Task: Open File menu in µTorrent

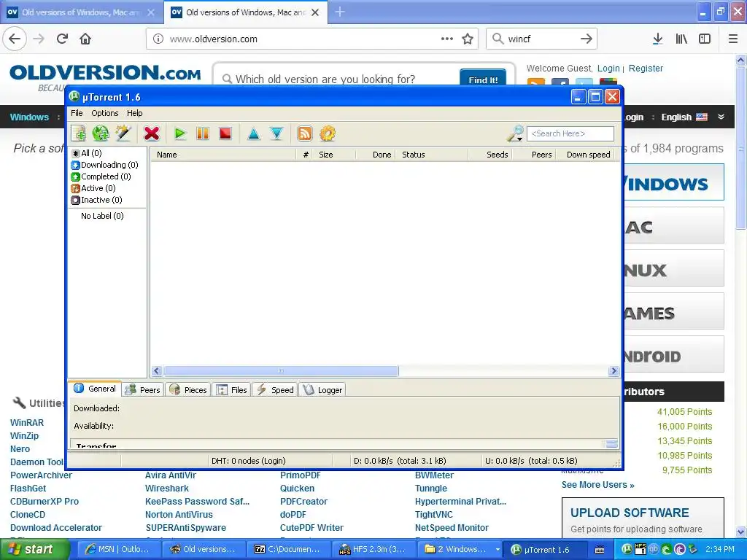Action: (x=77, y=113)
